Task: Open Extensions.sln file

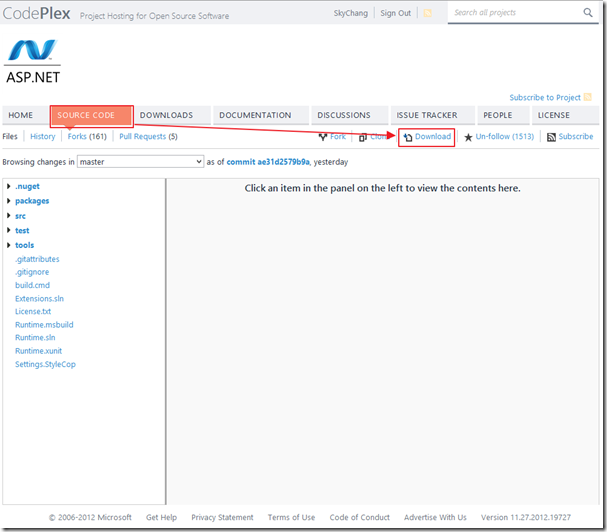Action: (39, 299)
